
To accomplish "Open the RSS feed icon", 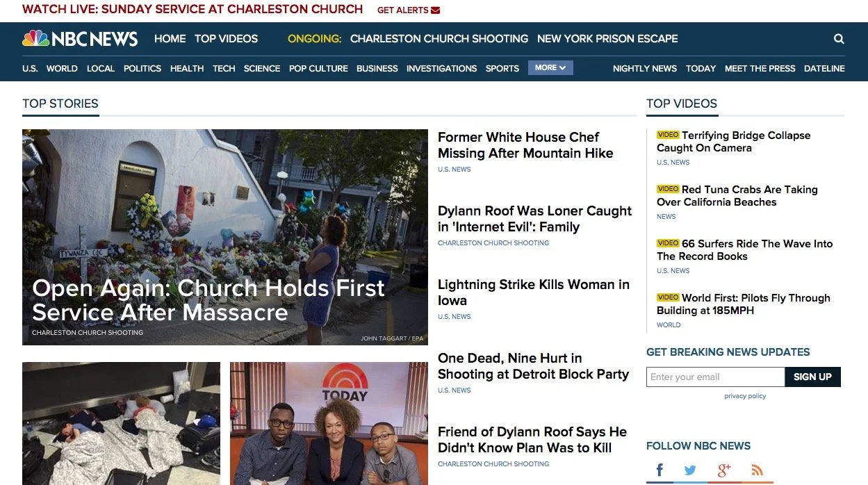I will coord(757,470).
